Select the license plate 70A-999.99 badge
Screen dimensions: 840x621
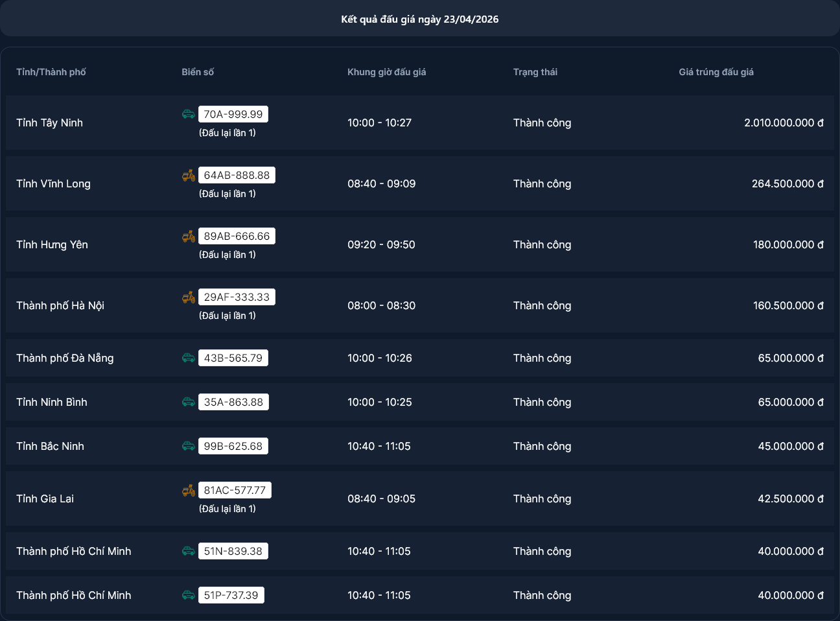233,114
